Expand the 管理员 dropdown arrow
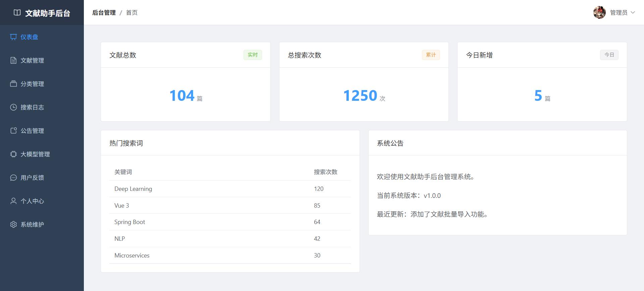This screenshot has width=644, height=291. click(x=633, y=12)
